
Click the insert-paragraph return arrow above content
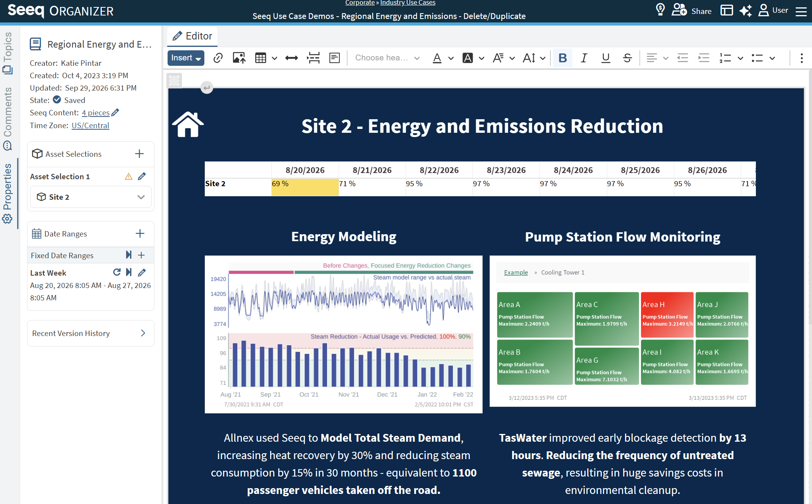click(x=207, y=88)
